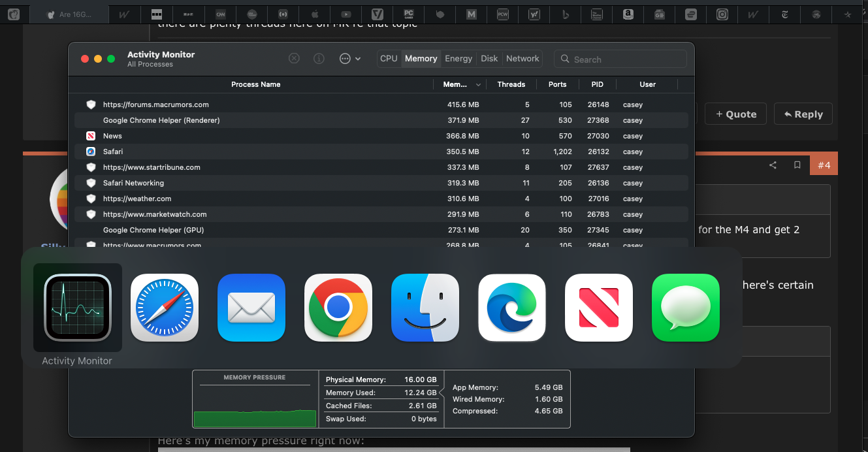Switch to the Energy tab
868x452 pixels.
[x=458, y=59]
